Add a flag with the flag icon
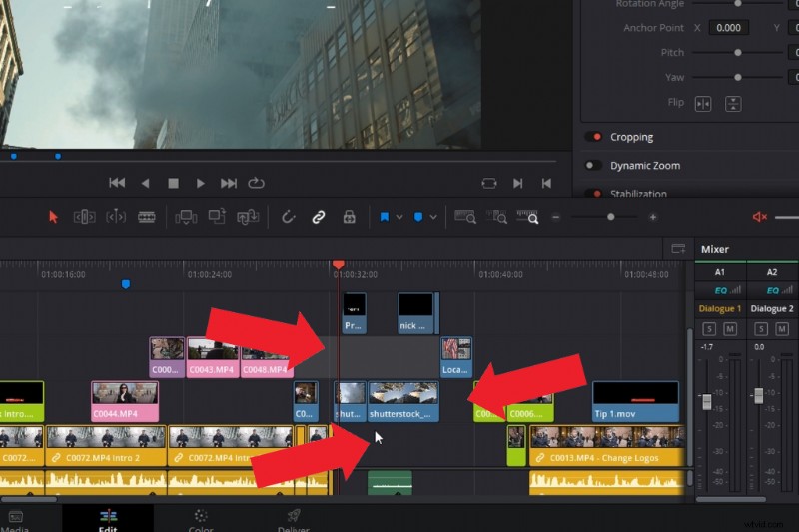The width and height of the screenshot is (799, 532). (x=385, y=217)
